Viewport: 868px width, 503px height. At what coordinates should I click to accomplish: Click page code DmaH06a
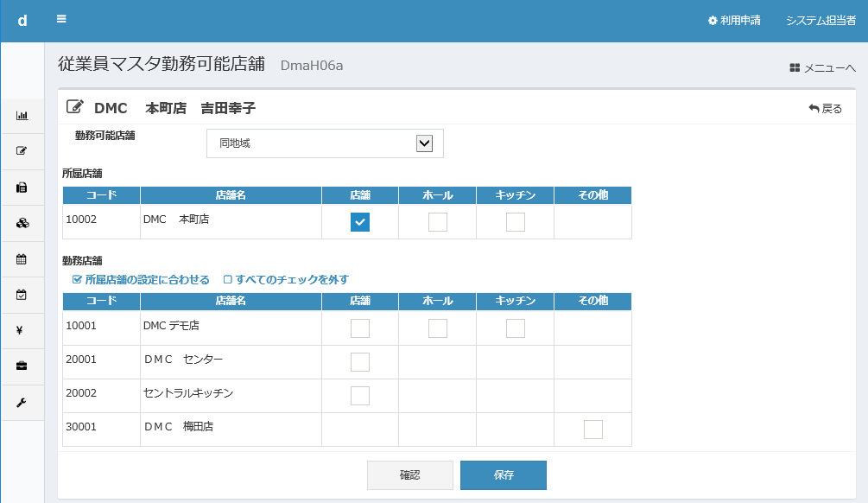[312, 66]
